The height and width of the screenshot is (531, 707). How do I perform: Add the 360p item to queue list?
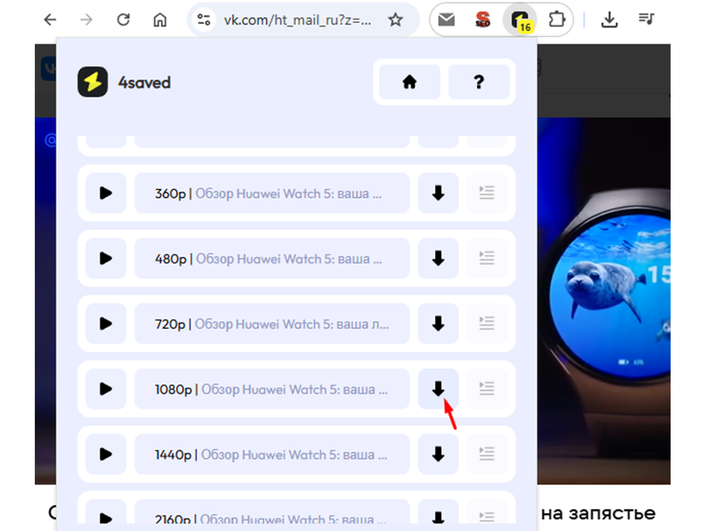pos(487,193)
